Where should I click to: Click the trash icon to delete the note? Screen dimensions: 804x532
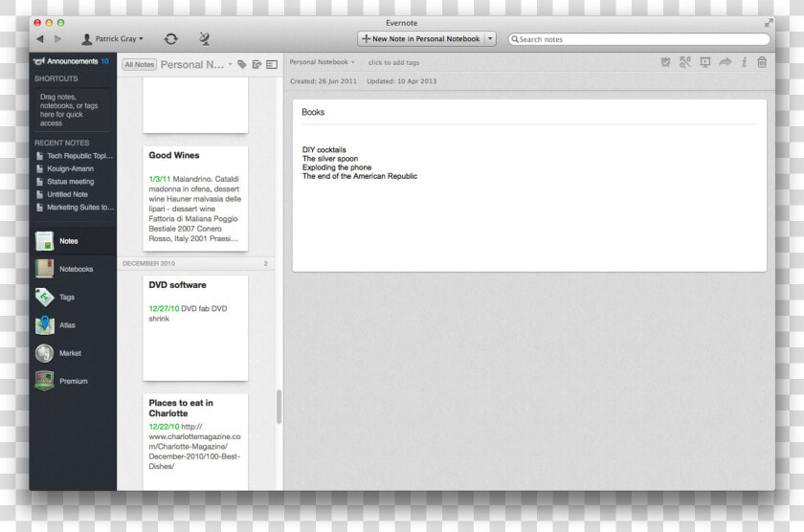coord(762,62)
